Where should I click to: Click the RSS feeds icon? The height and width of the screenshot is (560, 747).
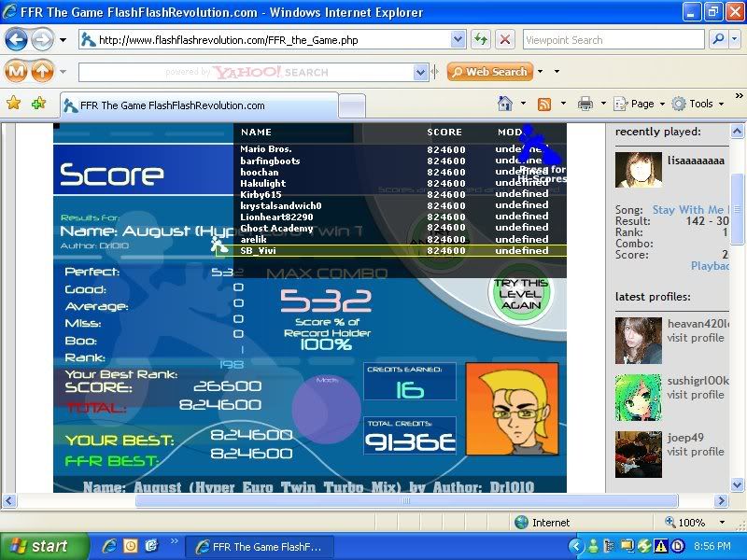tap(543, 104)
